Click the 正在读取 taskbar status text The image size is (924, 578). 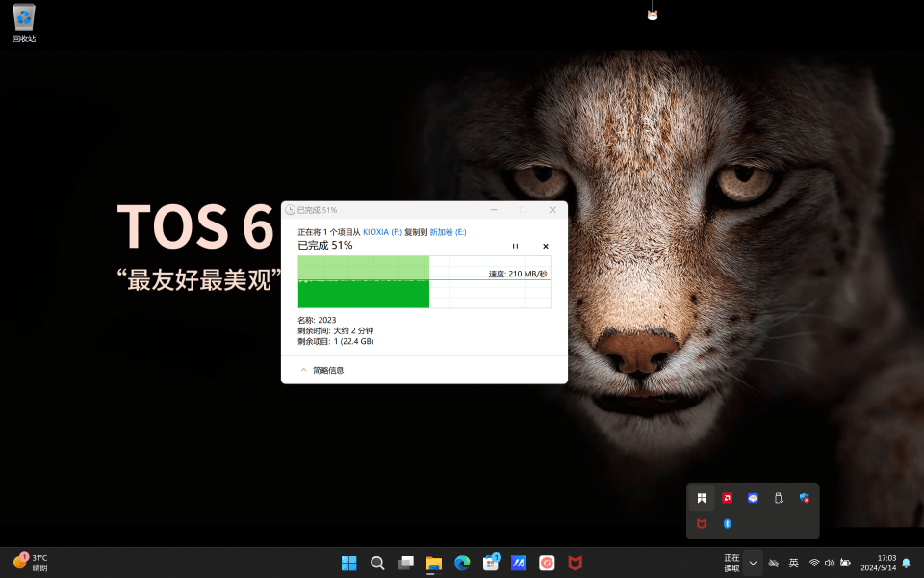[x=731, y=563]
